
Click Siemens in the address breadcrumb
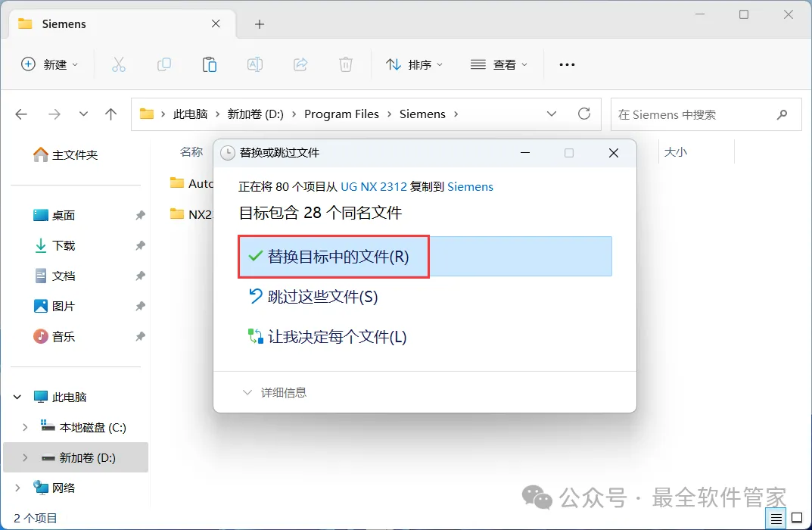coord(422,114)
